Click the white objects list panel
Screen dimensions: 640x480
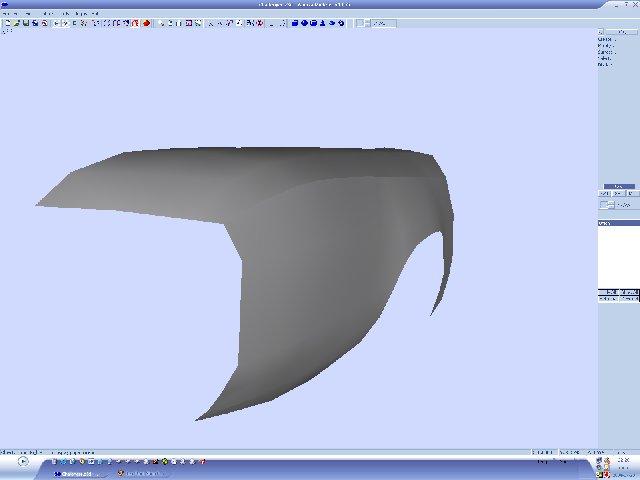pos(618,255)
